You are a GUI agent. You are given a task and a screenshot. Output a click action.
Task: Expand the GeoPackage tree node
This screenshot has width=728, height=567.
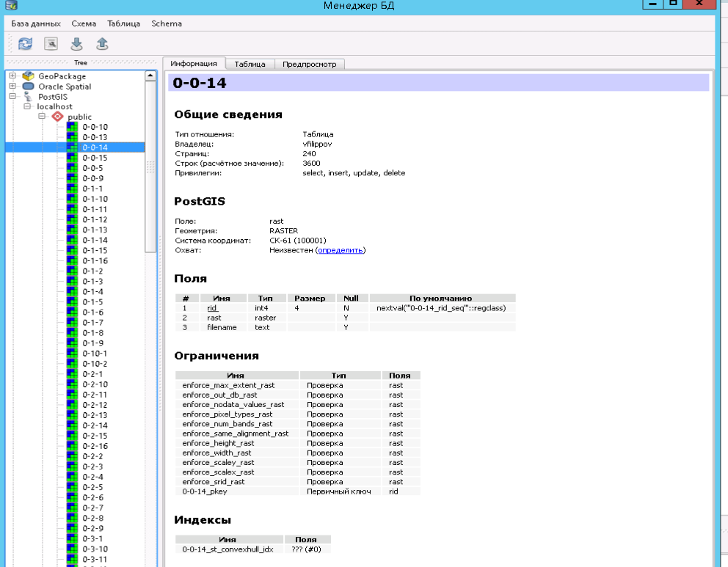12,76
